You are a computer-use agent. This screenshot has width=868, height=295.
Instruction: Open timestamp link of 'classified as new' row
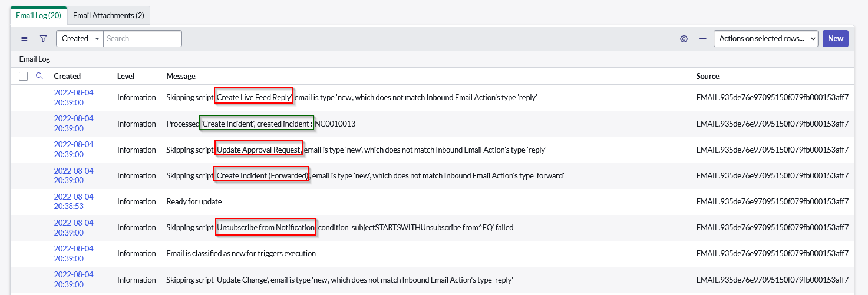(74, 253)
